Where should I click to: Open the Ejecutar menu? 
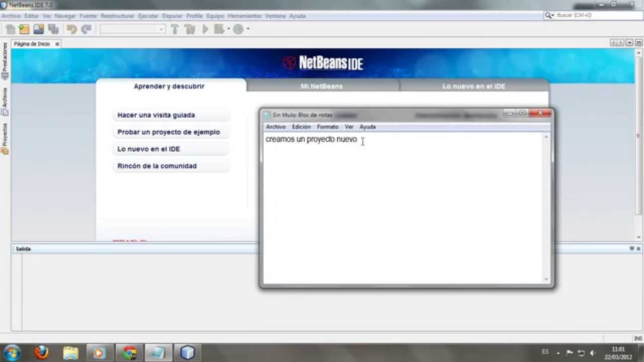coord(148,16)
